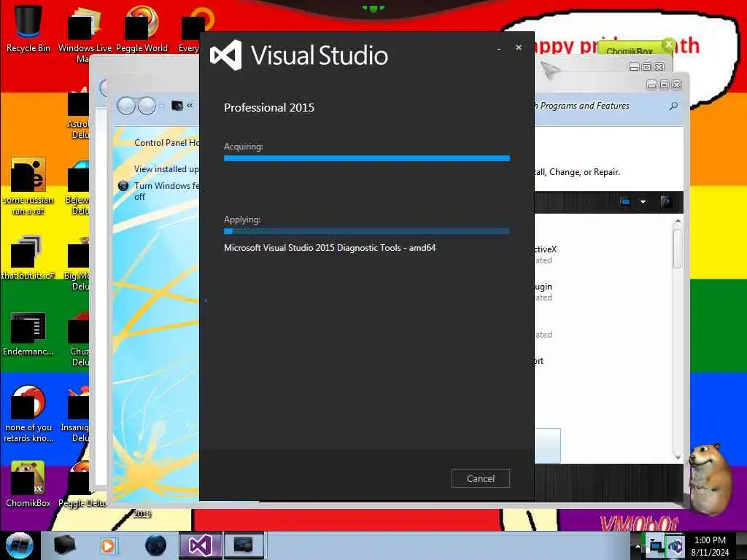The image size is (747, 560).
Task: Select the 'some russian ran a rat' icon
Action: click(28, 186)
